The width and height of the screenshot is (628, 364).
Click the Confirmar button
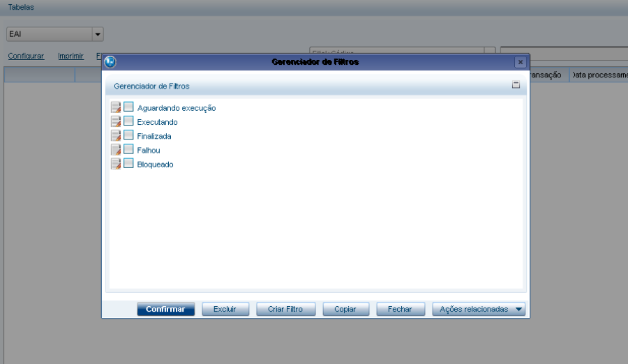[x=166, y=309]
